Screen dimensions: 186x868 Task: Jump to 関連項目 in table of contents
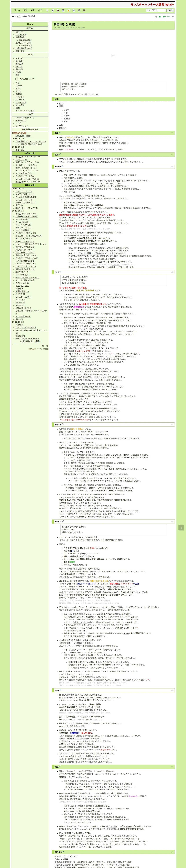[63, 128]
